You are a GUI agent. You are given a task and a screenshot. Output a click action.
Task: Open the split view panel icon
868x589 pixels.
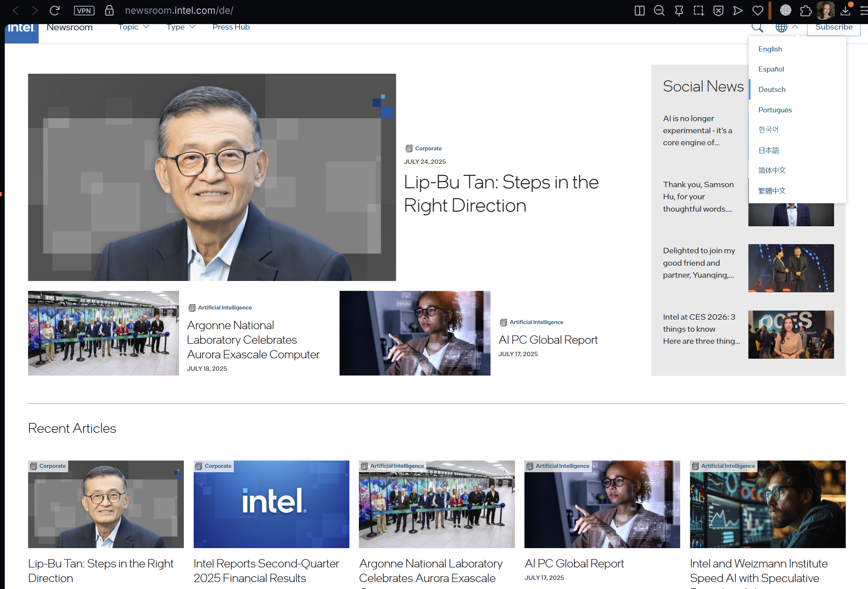[x=639, y=11]
